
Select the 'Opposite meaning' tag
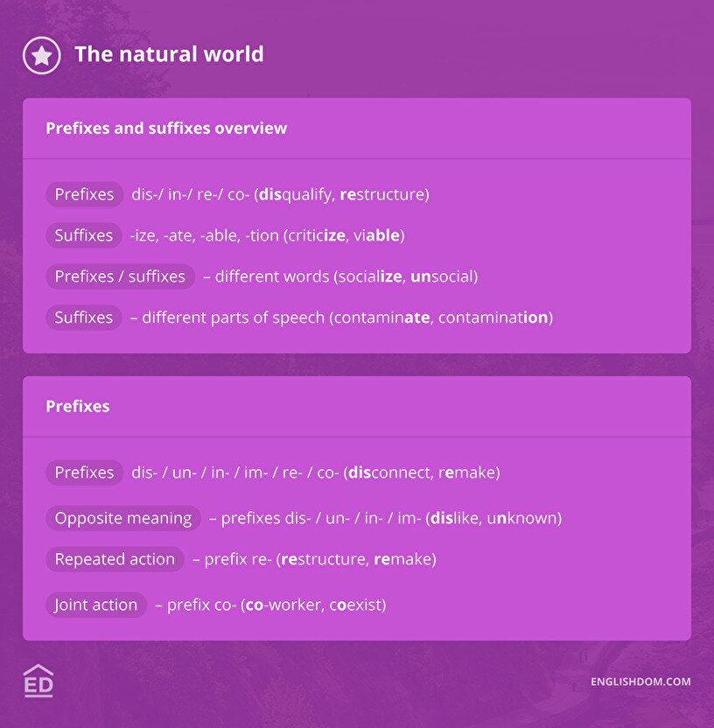point(123,518)
